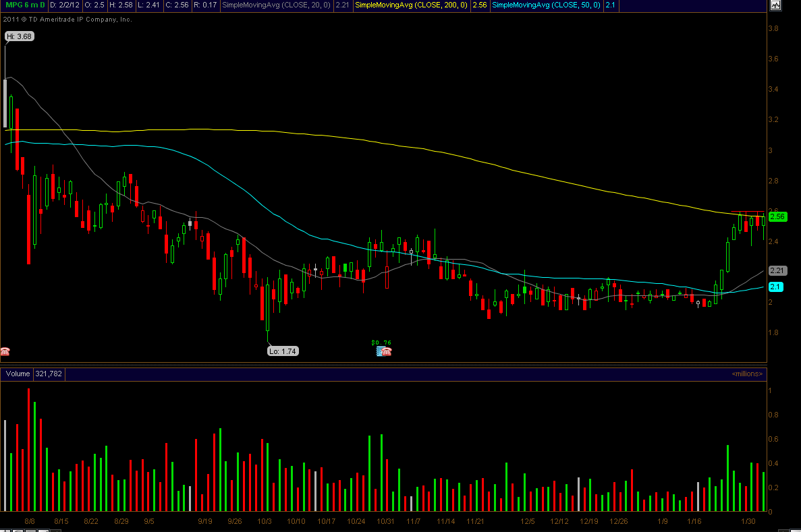Click the 1/30 date on time axis
This screenshot has height=532, width=801.
(748, 521)
